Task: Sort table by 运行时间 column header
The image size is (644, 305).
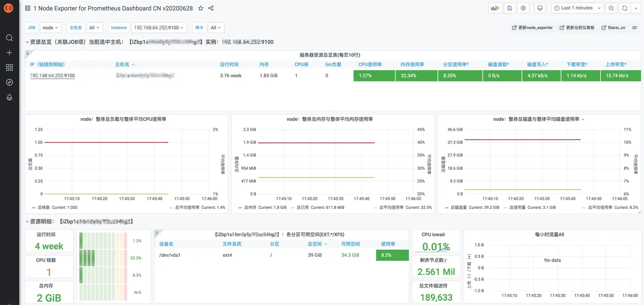Action: click(x=229, y=64)
